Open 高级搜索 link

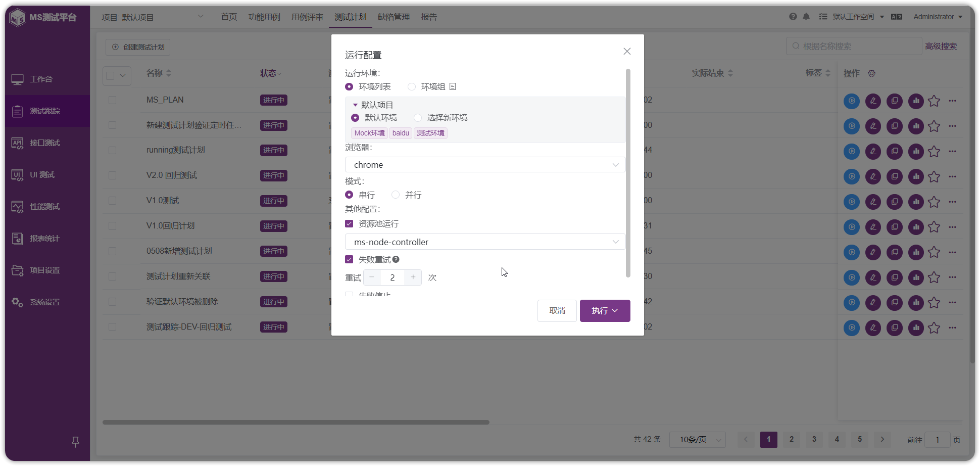[x=941, y=46]
